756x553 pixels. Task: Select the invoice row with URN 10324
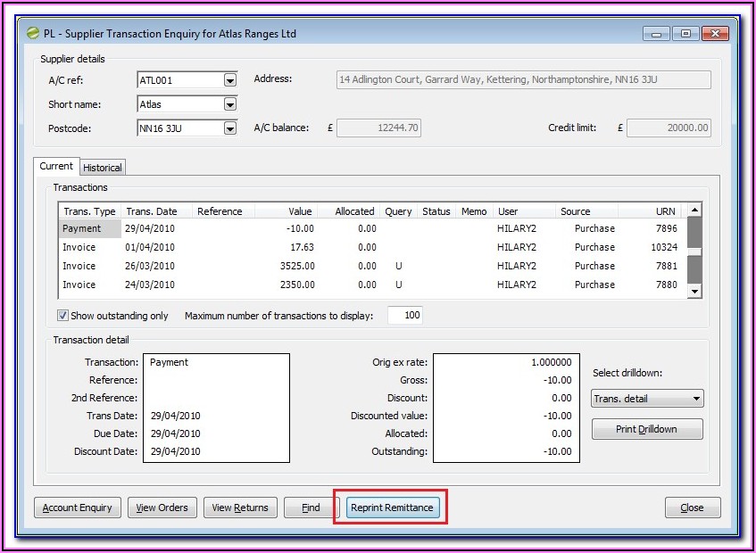pos(357,247)
